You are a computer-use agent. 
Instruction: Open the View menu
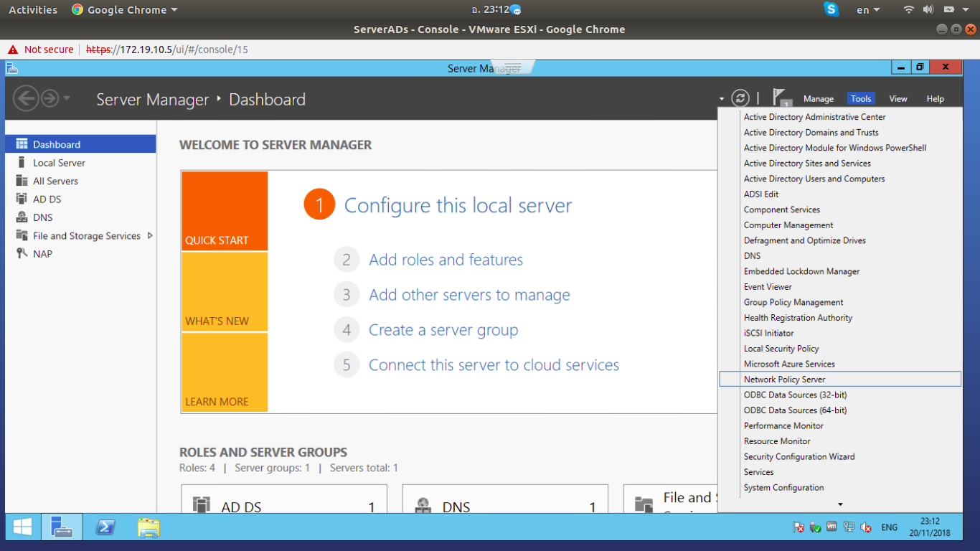coord(898,99)
